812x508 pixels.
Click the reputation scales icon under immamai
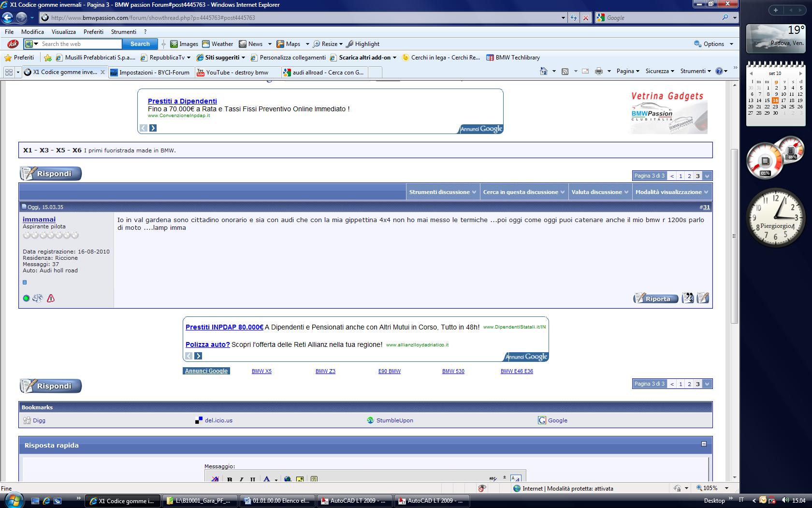[38, 299]
